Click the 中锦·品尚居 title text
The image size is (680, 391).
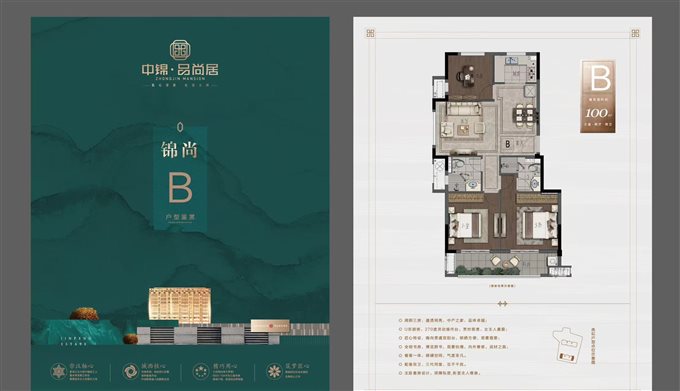[180, 70]
